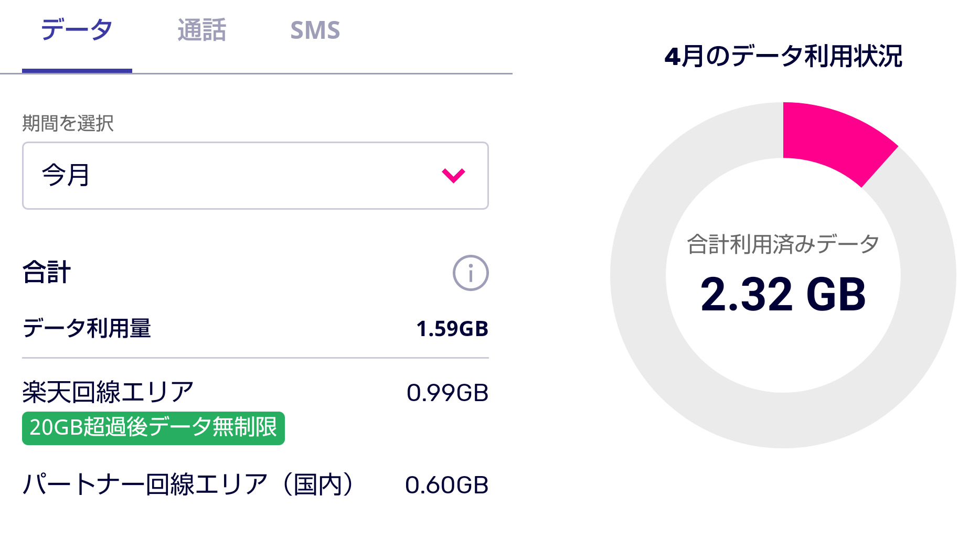Click the 4月のデータ利用状況 heading
This screenshot has height=539, width=980.
tap(783, 57)
